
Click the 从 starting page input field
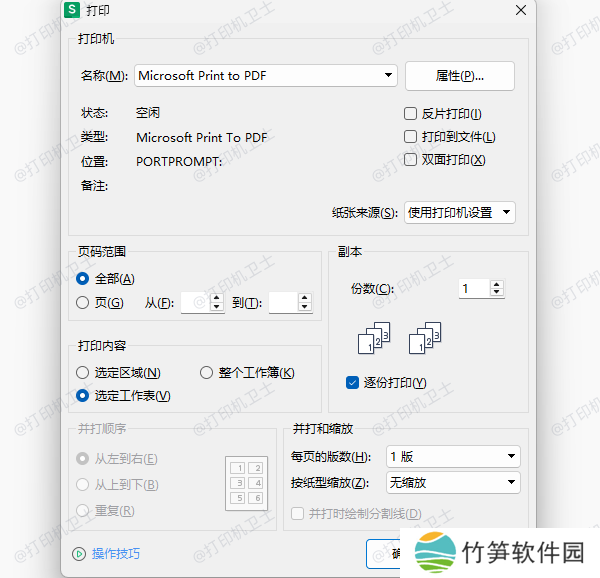pyautogui.click(x=194, y=303)
